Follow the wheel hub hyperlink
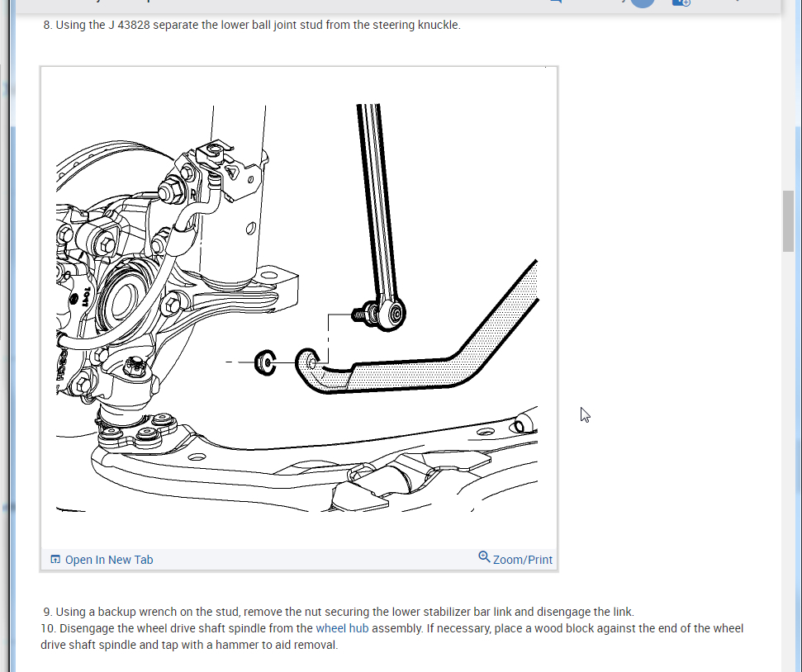802x672 pixels. (x=342, y=628)
